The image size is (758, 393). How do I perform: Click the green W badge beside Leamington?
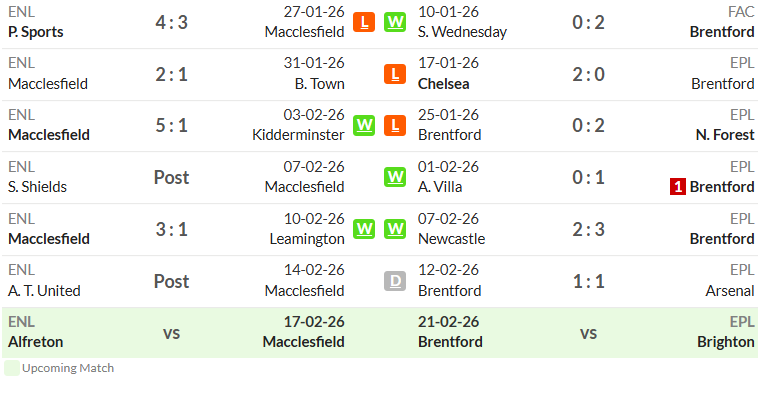tap(364, 229)
